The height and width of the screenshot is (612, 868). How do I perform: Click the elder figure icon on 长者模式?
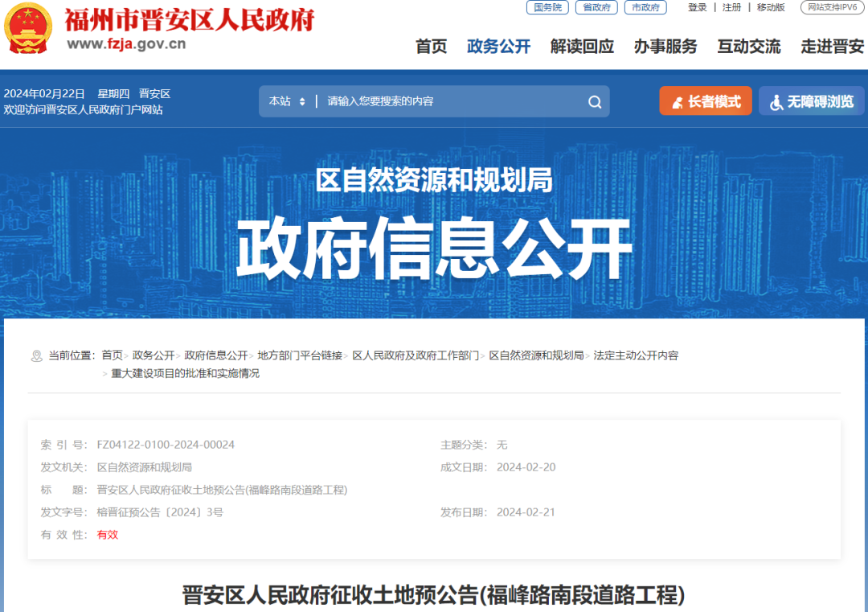point(679,101)
